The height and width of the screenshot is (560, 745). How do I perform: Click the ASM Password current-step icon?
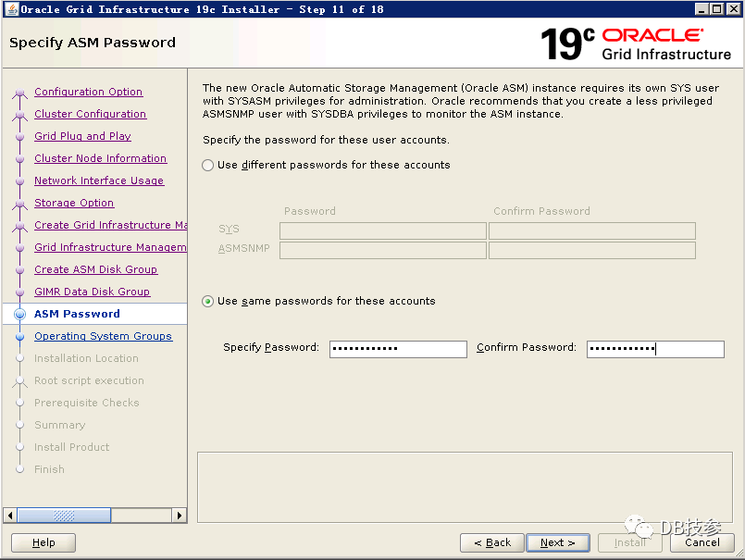20,314
